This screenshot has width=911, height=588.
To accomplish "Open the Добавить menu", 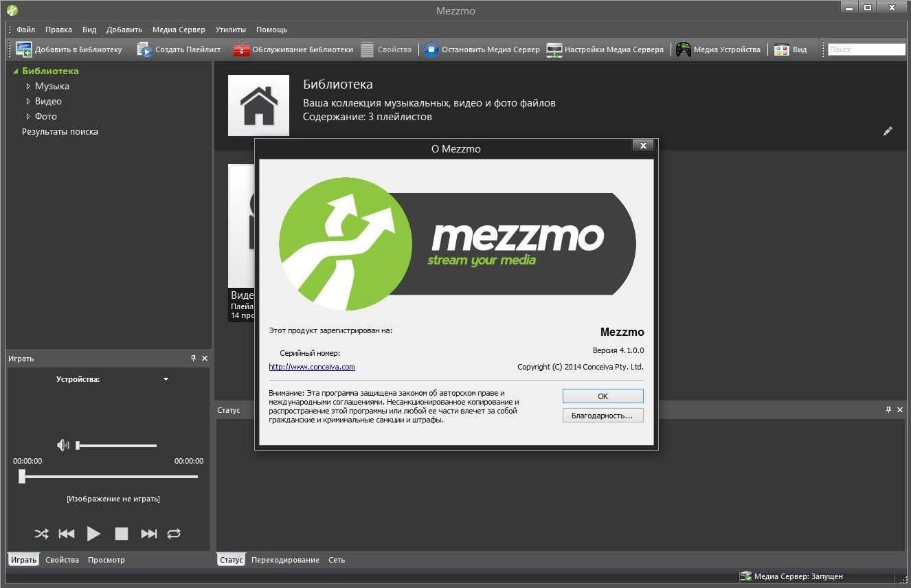I will pyautogui.click(x=124, y=30).
